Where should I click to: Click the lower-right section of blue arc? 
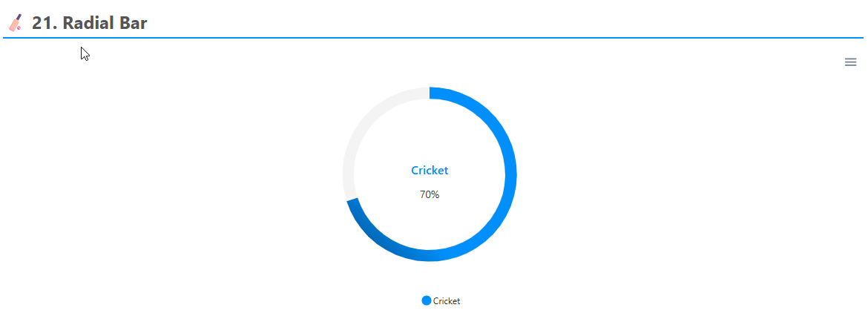click(487, 231)
